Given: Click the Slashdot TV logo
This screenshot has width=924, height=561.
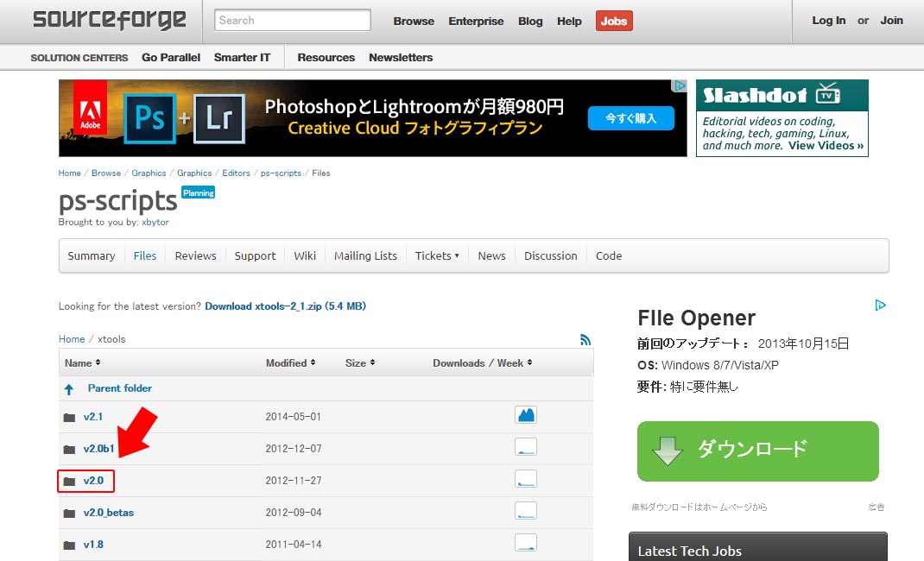Looking at the screenshot, I should tap(771, 95).
